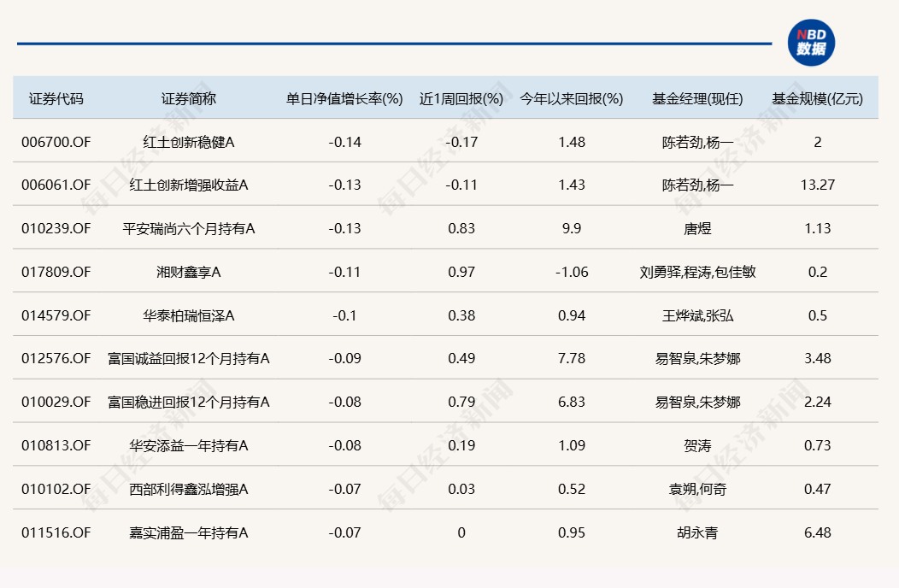
Task: Click fund manager 胡永青
Action: pyautogui.click(x=698, y=533)
